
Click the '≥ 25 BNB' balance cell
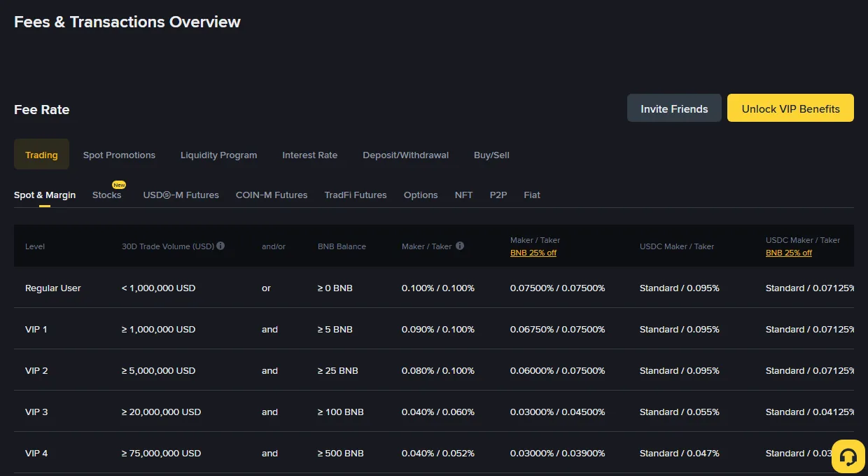[x=338, y=370]
